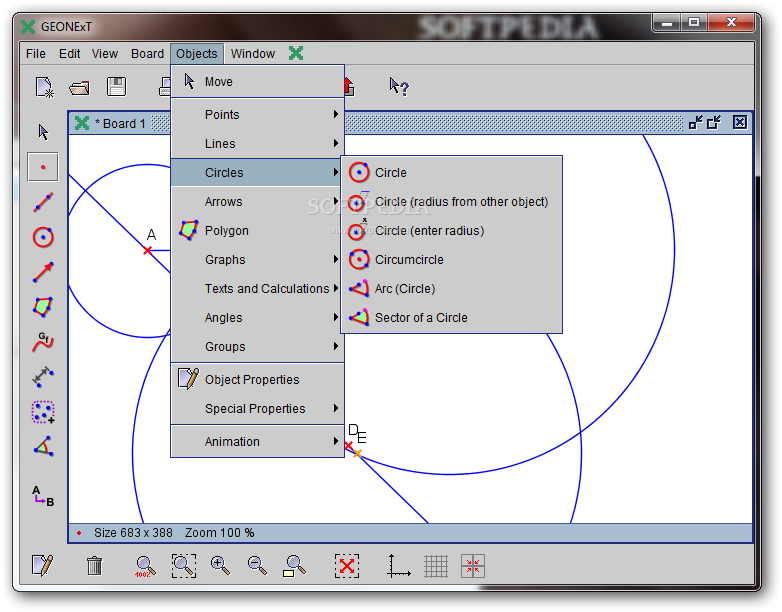
Task: Toggle the snap-to-grid icon
Action: click(472, 566)
